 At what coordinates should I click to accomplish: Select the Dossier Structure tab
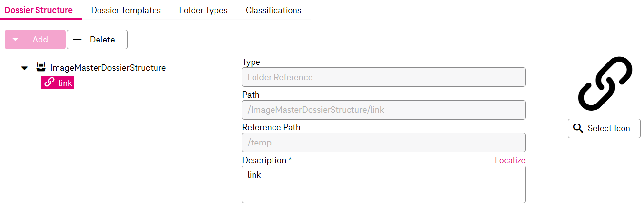pyautogui.click(x=39, y=10)
